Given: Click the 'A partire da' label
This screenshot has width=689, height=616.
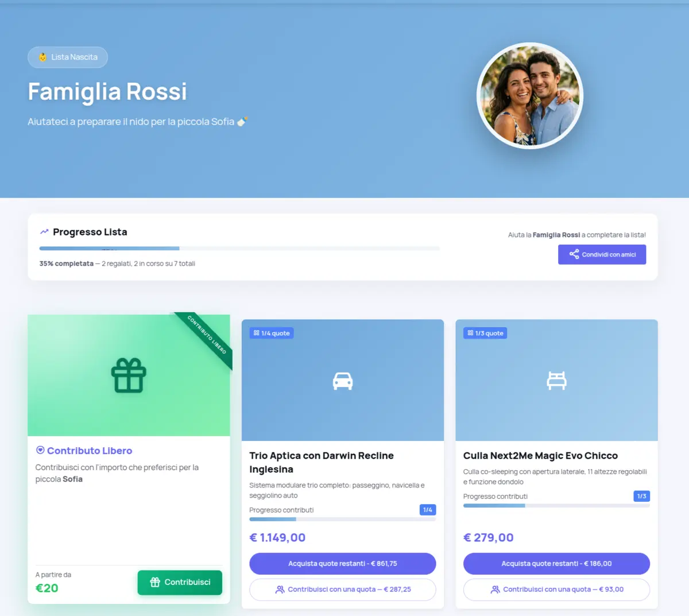Looking at the screenshot, I should pyautogui.click(x=53, y=575).
